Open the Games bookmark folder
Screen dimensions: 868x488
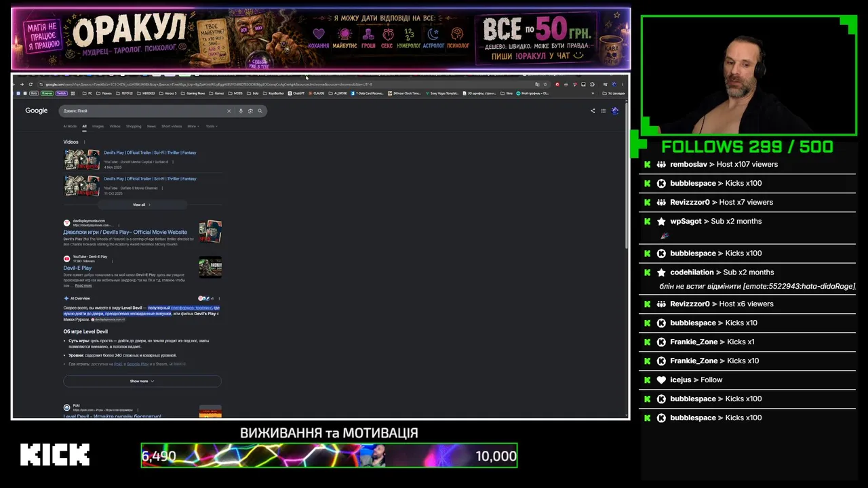click(x=217, y=93)
